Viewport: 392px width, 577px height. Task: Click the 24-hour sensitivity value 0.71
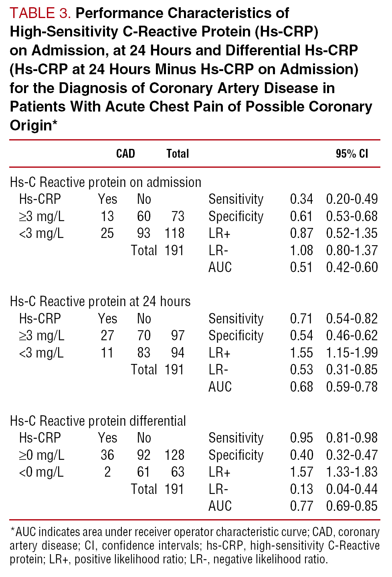(301, 319)
